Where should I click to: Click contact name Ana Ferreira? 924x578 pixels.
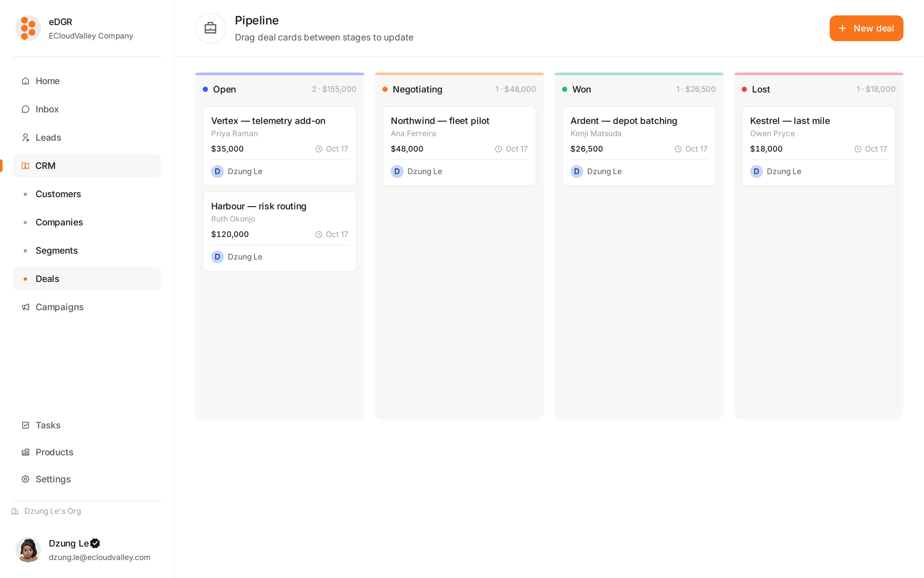[x=413, y=134]
